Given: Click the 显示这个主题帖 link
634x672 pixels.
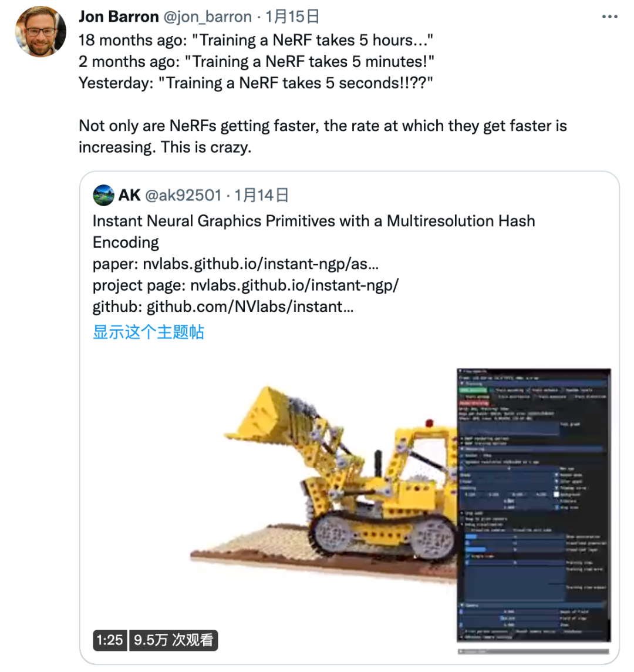Looking at the screenshot, I should [x=149, y=332].
